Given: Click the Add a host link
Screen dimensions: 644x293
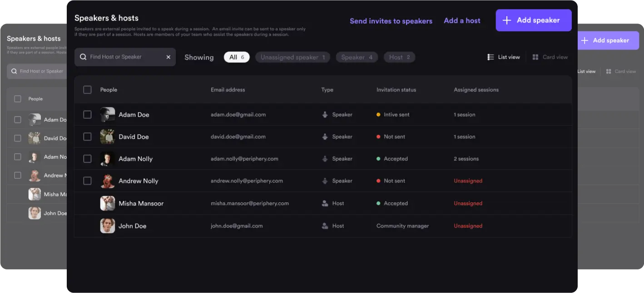Looking at the screenshot, I should click(x=462, y=20).
